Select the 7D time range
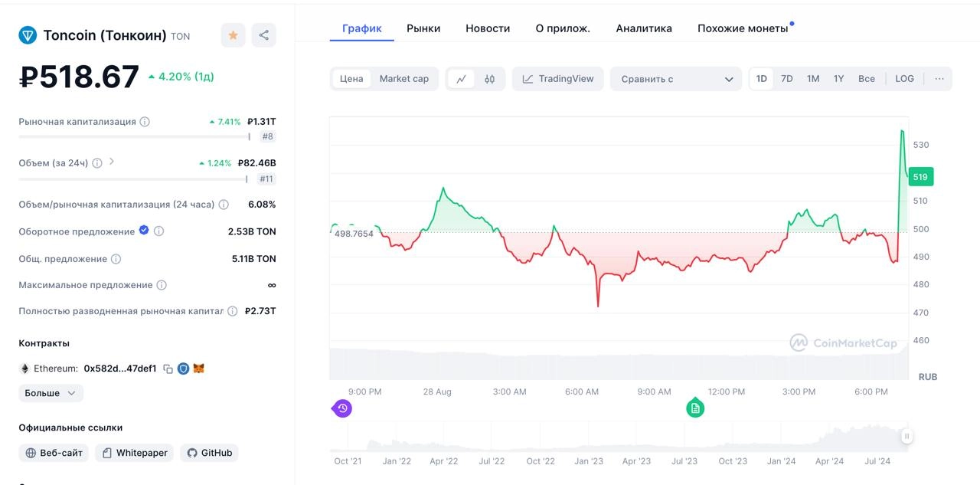 coord(786,79)
